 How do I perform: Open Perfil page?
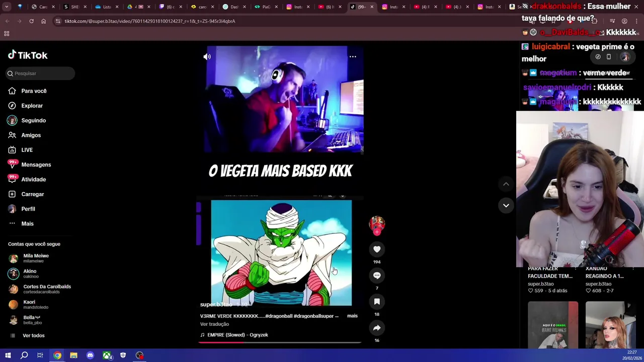(x=28, y=209)
